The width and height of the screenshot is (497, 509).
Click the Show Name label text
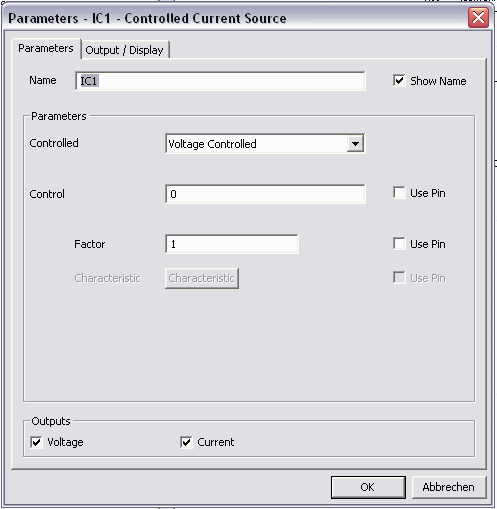coord(438,81)
